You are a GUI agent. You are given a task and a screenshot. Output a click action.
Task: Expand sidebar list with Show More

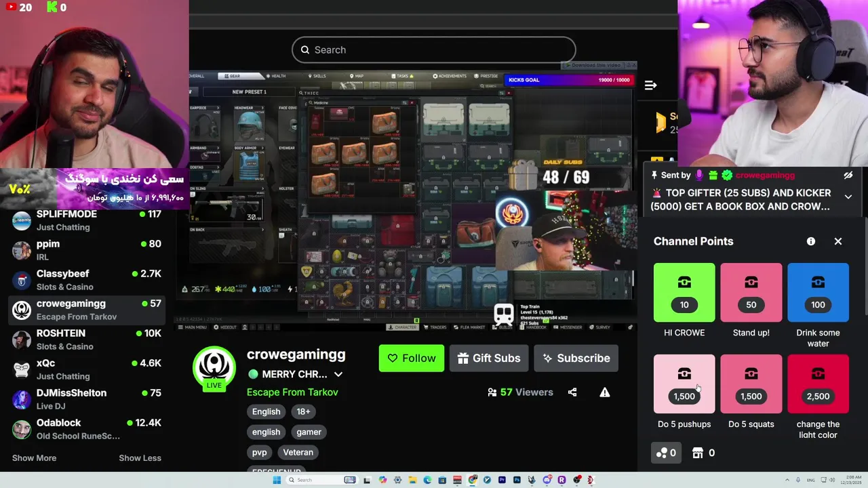[x=34, y=457]
